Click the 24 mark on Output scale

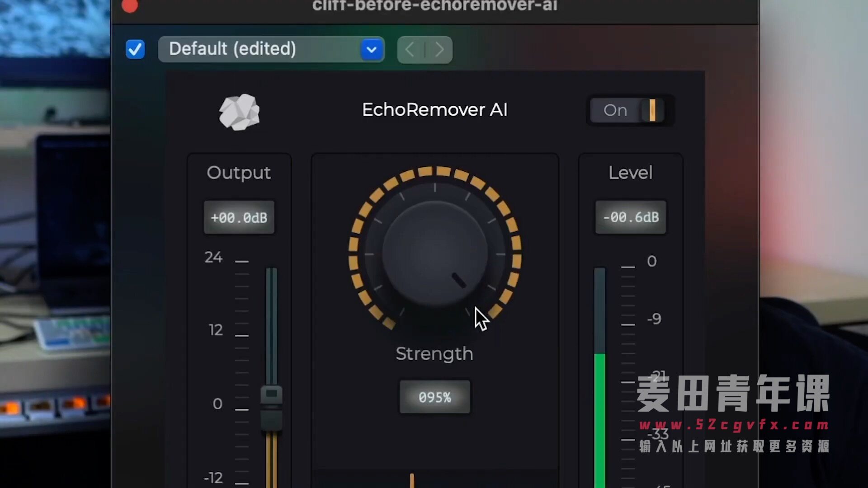[213, 258]
